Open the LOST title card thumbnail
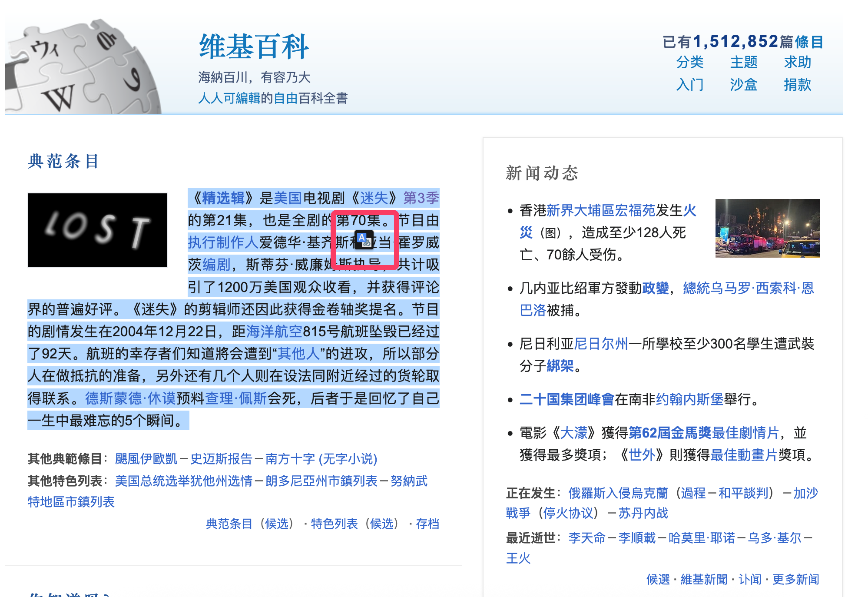Image resolution: width=868 pixels, height=597 pixels. click(x=98, y=230)
